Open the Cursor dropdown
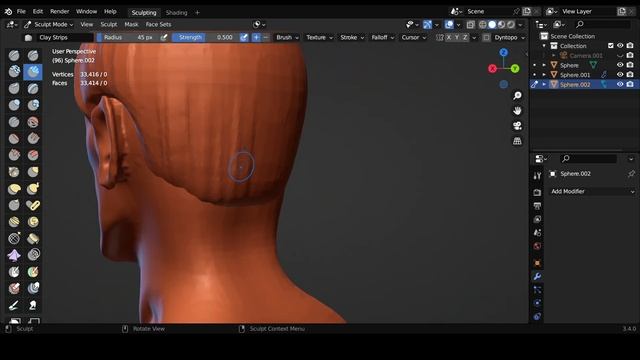 coord(413,37)
